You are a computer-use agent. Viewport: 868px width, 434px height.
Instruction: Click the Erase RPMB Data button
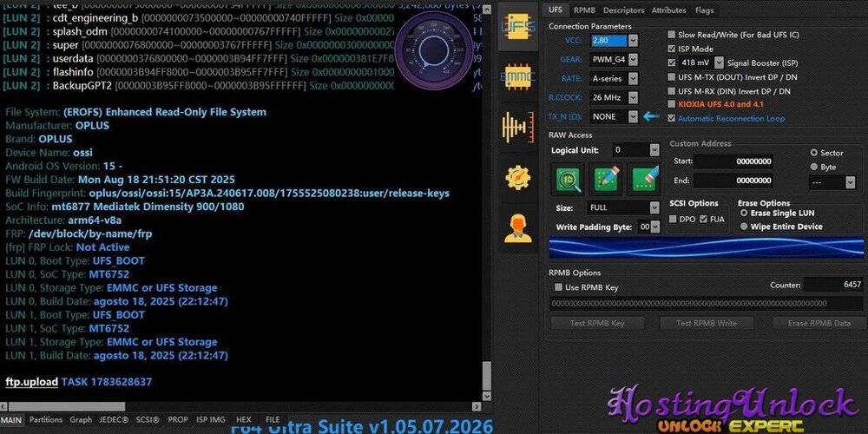[x=819, y=323]
